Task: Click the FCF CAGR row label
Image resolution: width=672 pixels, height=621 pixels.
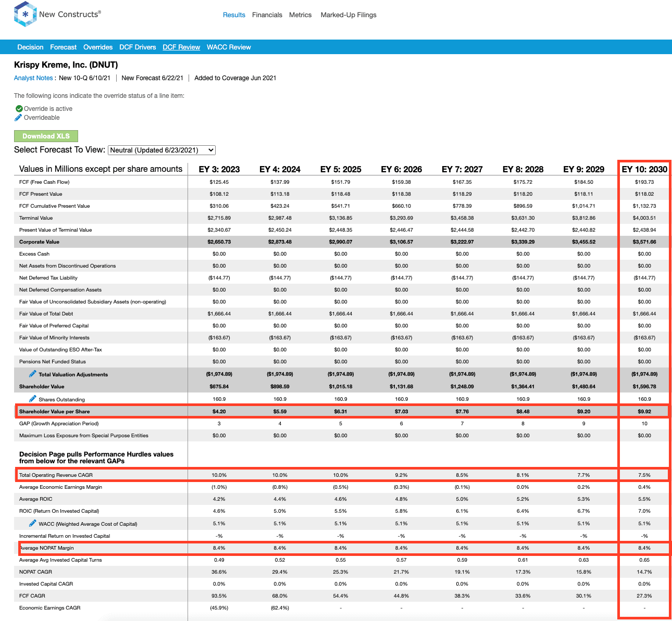Action: (x=32, y=596)
